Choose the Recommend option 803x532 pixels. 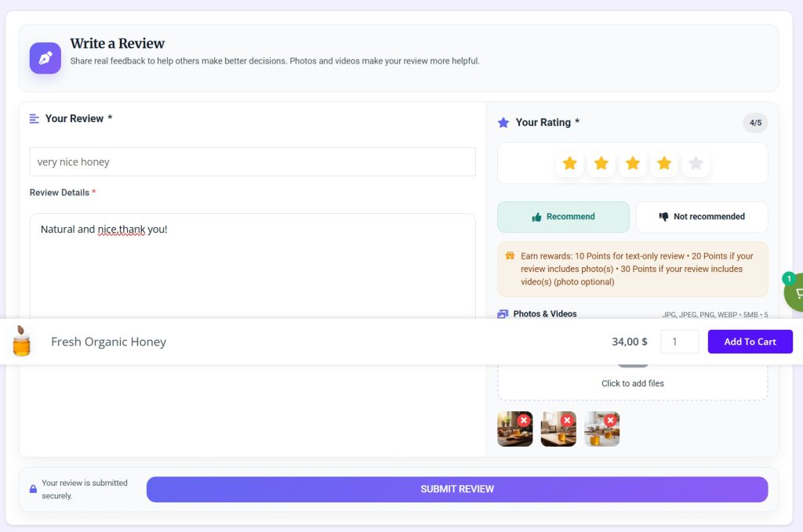563,217
